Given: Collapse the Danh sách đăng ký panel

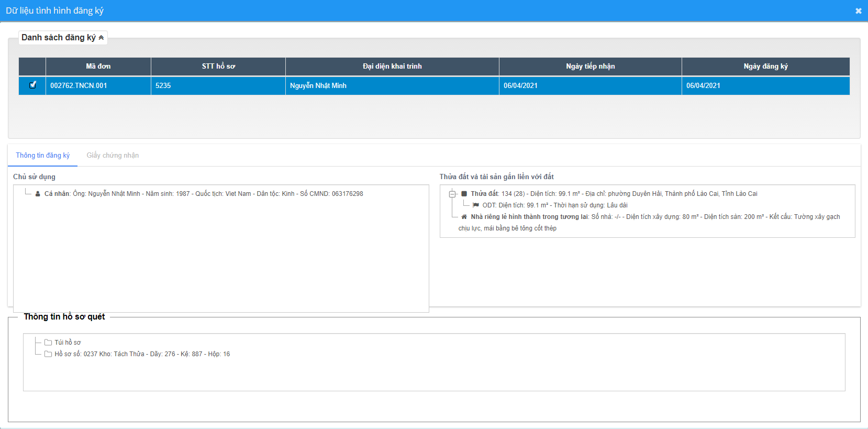Looking at the screenshot, I should point(101,38).
